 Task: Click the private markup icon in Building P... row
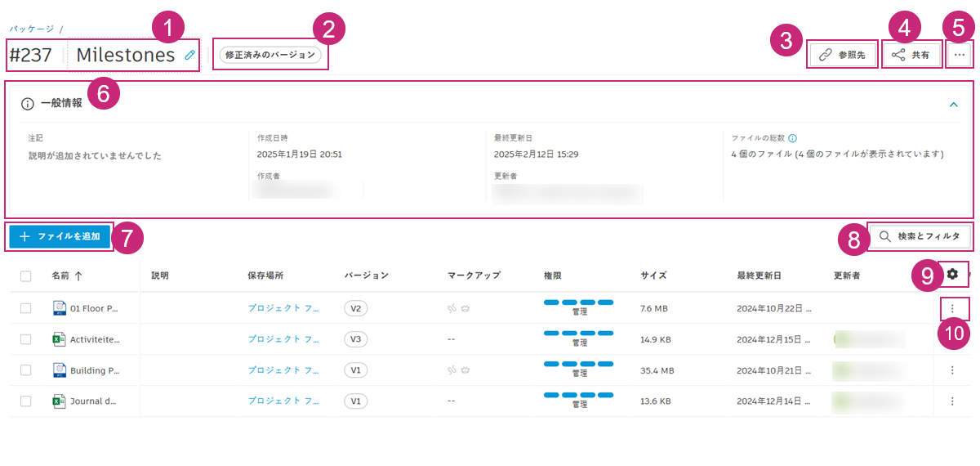pos(452,370)
